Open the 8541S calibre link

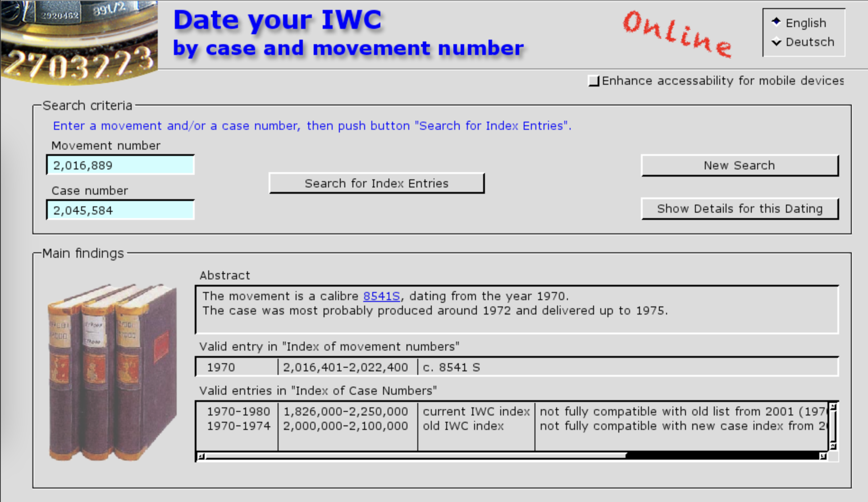[x=381, y=296]
